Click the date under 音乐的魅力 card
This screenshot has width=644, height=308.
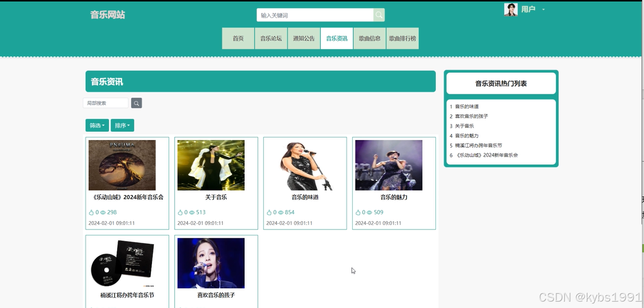point(378,223)
